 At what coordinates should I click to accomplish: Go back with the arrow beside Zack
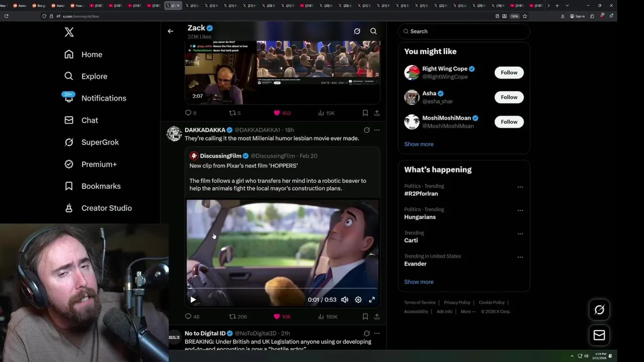(x=171, y=31)
